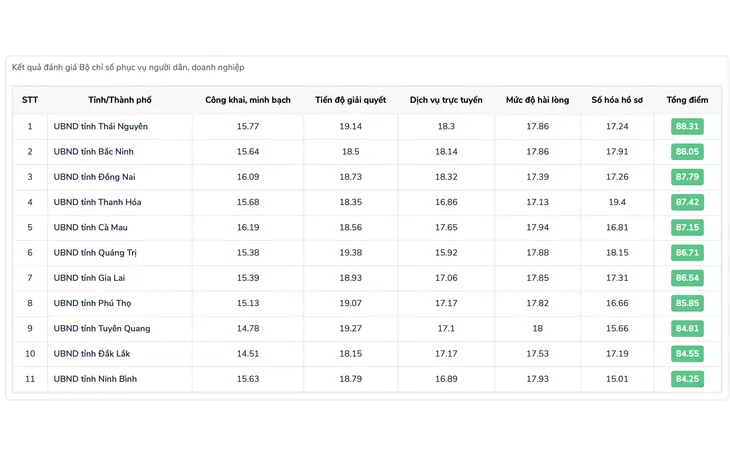Image resolution: width=730 pixels, height=456 pixels.
Task: Click UBND tỉnh Thanh Hóa name
Action: [x=97, y=202]
